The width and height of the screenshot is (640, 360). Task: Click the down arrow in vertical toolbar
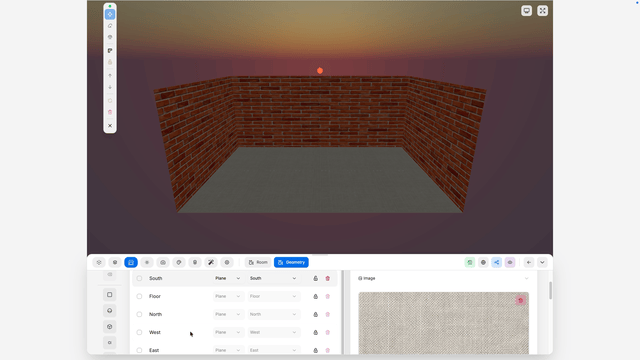click(110, 87)
